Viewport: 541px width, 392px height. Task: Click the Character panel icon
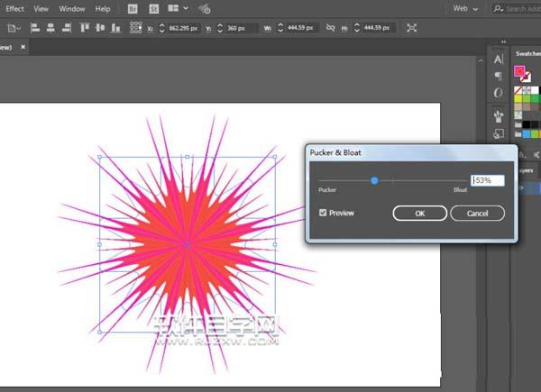pyautogui.click(x=499, y=59)
